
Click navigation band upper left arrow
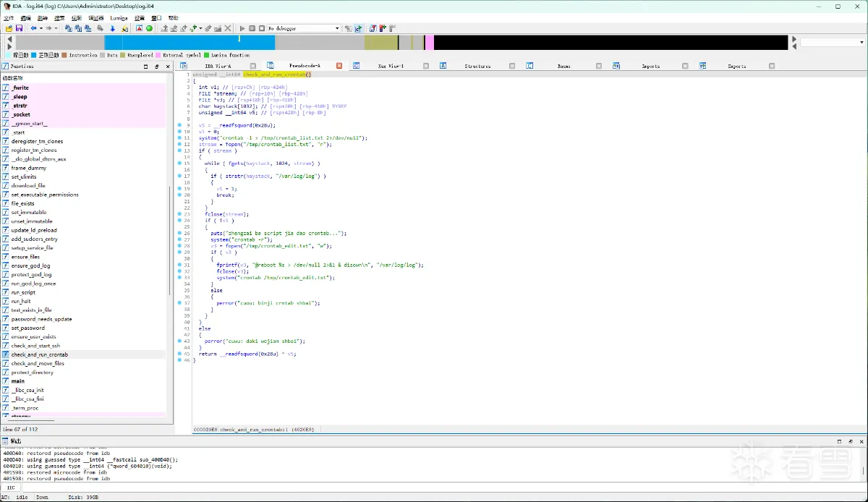point(9,39)
